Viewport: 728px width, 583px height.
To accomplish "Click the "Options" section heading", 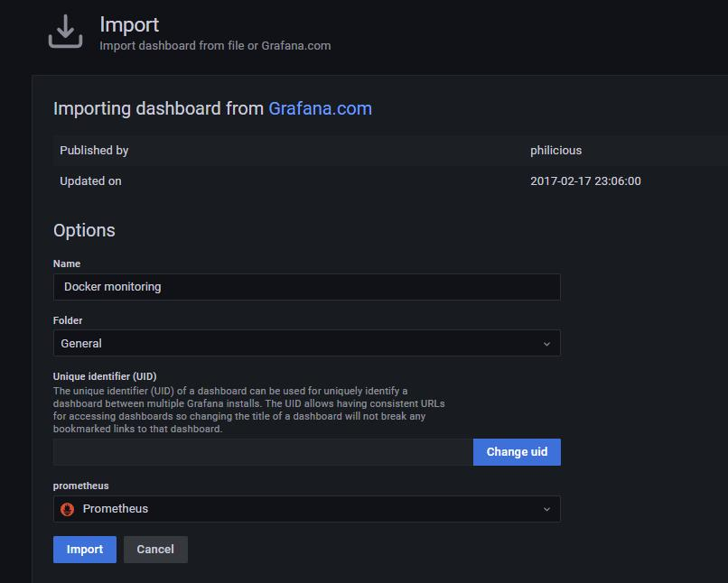I will (84, 230).
